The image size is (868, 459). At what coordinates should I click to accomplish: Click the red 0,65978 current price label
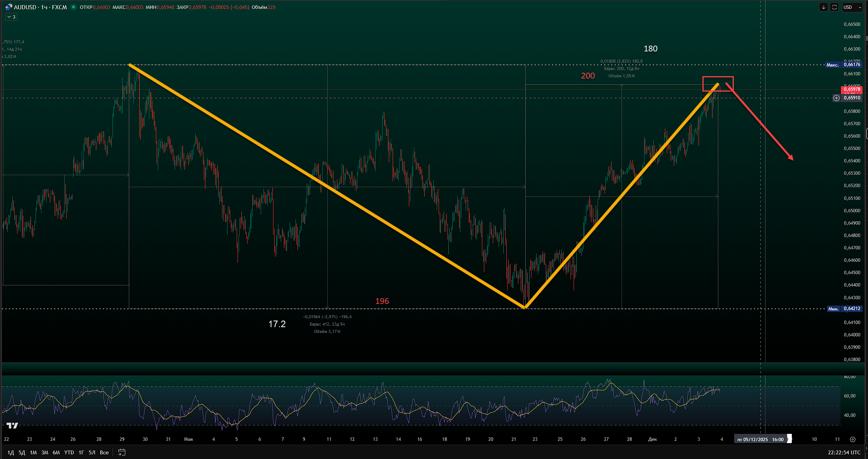pyautogui.click(x=851, y=89)
